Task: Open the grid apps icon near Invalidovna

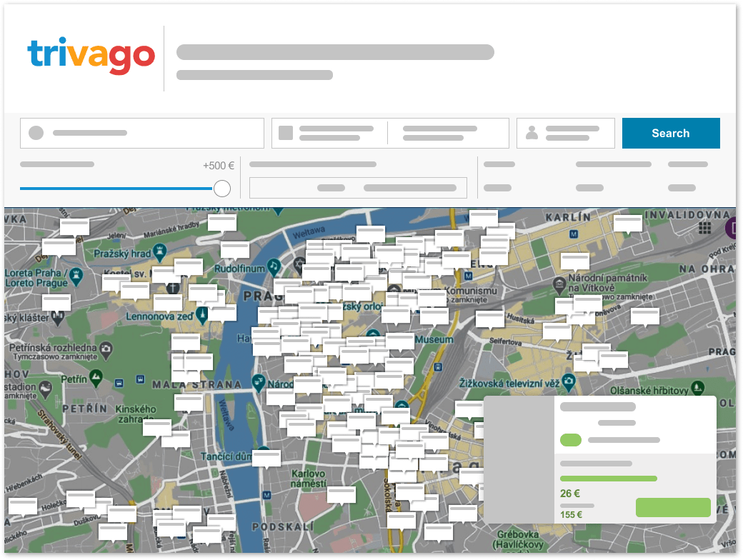Action: click(705, 228)
